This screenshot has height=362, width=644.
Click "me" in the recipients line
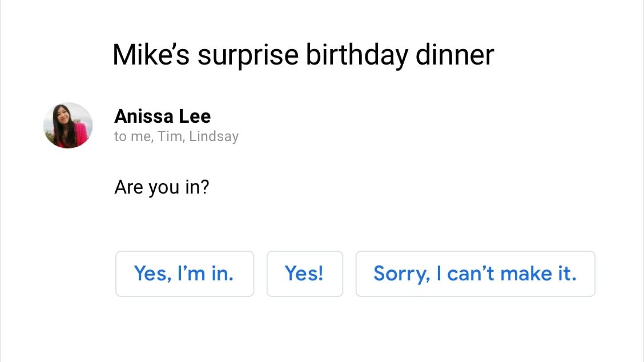pos(140,137)
